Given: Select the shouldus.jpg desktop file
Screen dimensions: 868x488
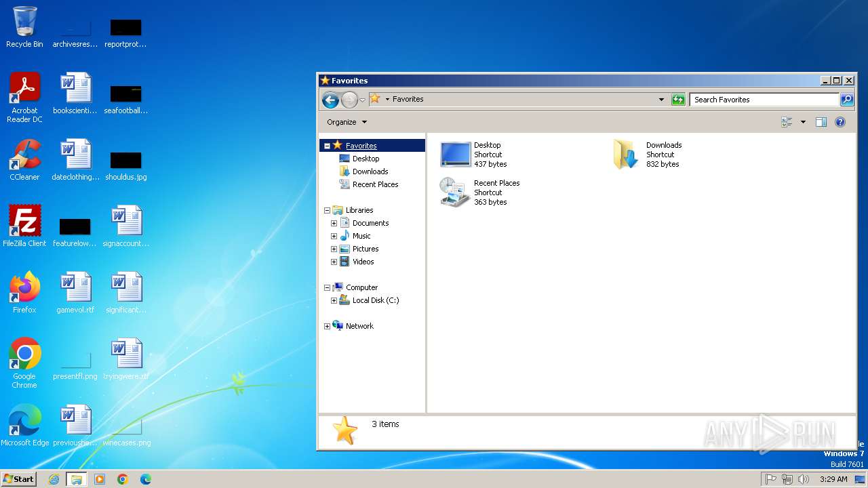Looking at the screenshot, I should [x=126, y=167].
